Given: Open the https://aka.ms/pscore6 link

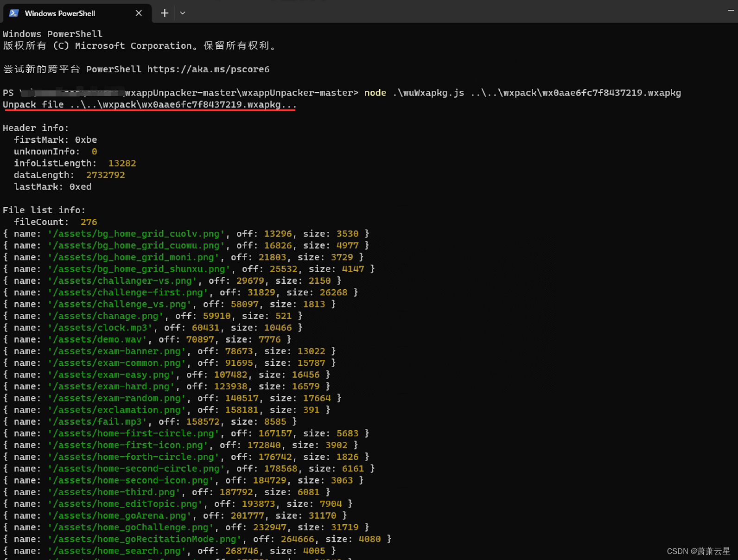Looking at the screenshot, I should coord(208,70).
